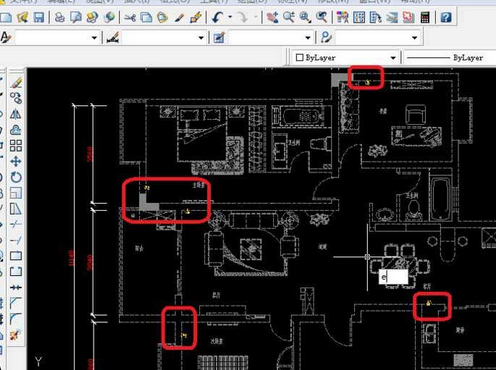Viewport: 496px width, 370px height.
Task: Choose the Array tool grid icon
Action: coord(16,146)
